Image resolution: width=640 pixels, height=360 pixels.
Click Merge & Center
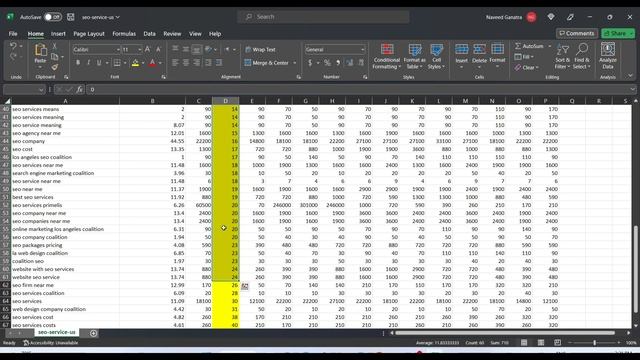tap(267, 63)
